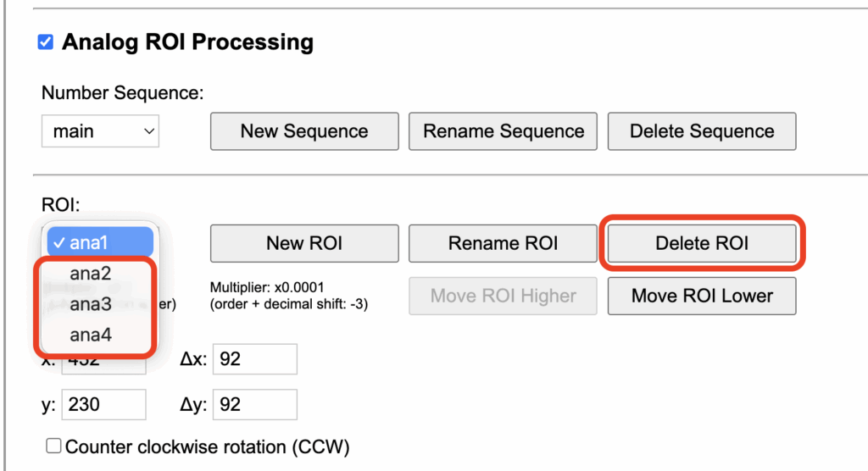Click the Rename ROI button
Screen dimensions: 868x471
coord(503,244)
